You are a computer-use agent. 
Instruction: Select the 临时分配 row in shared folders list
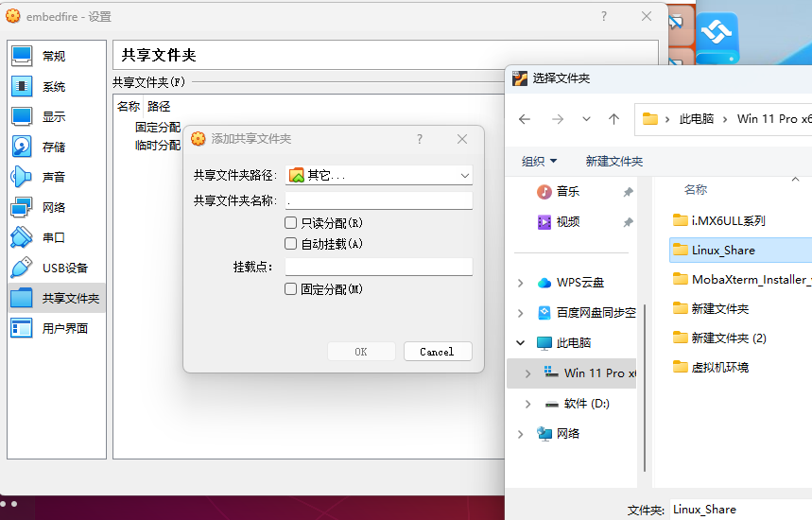click(x=158, y=146)
